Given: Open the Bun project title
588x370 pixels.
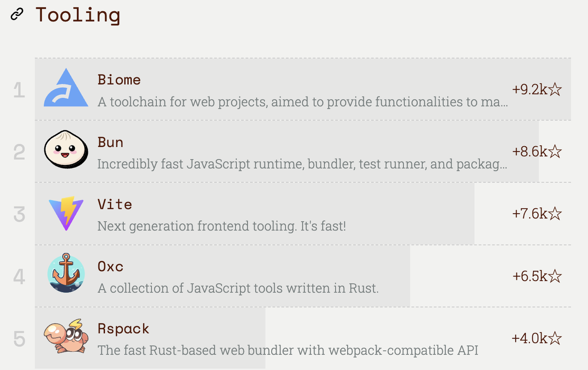Looking at the screenshot, I should (110, 142).
